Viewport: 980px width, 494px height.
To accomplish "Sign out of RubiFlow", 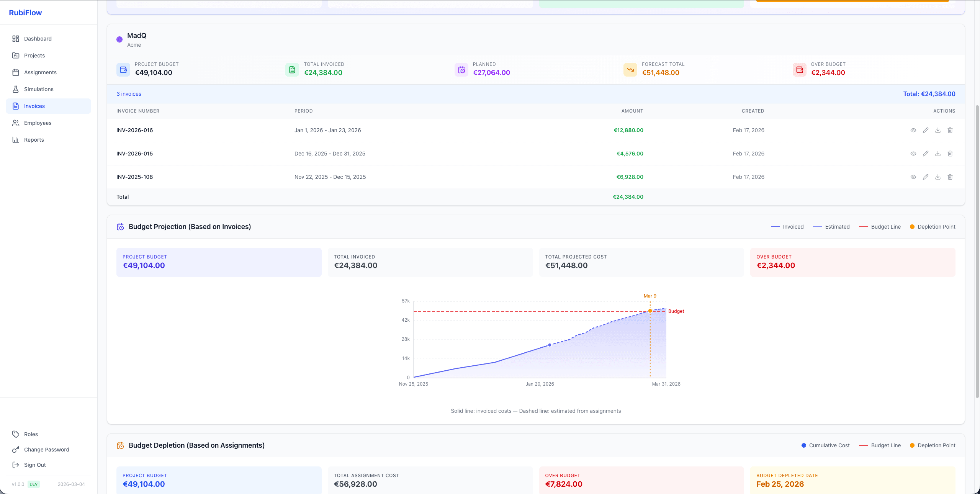I will click(x=34, y=465).
